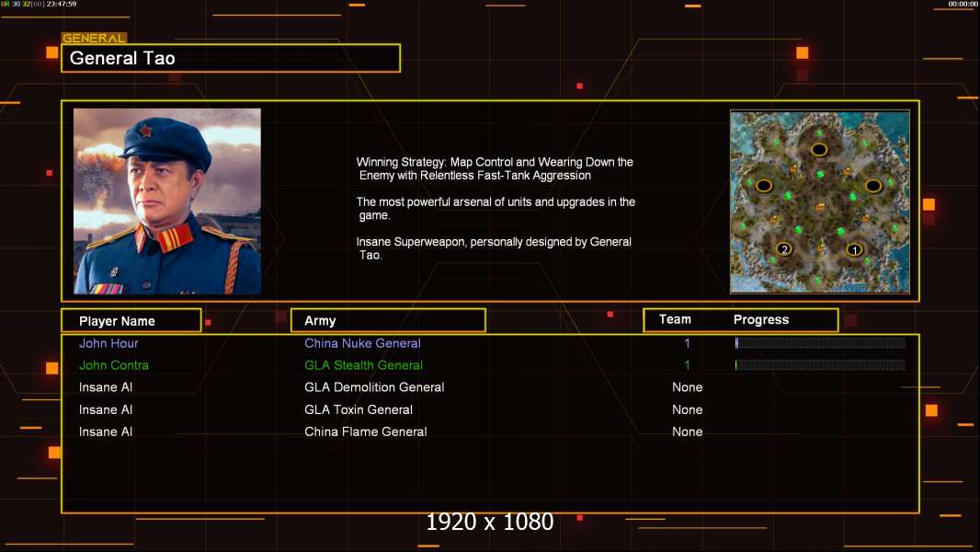The height and width of the screenshot is (552, 980).
Task: Click China Nuke General army entry
Action: coord(362,343)
